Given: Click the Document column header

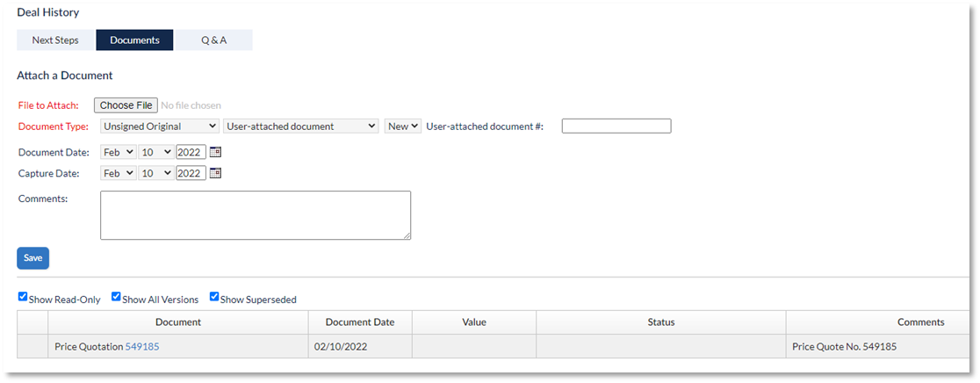Looking at the screenshot, I should 178,322.
